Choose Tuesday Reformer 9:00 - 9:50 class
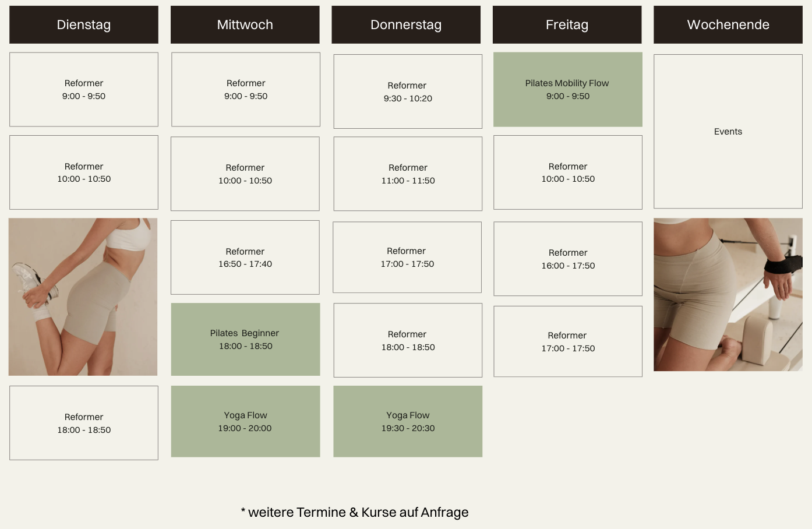The height and width of the screenshot is (529, 812). 84,90
